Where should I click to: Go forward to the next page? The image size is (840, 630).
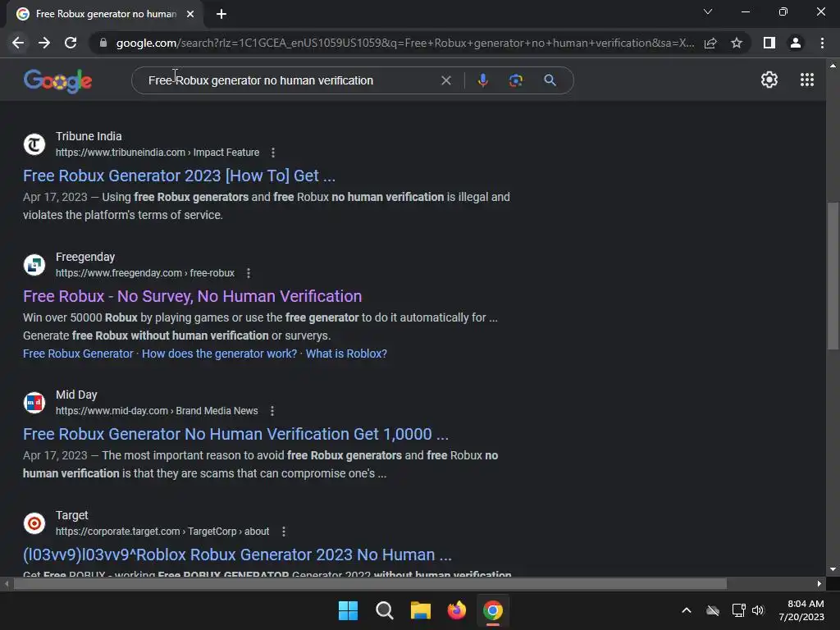(44, 43)
